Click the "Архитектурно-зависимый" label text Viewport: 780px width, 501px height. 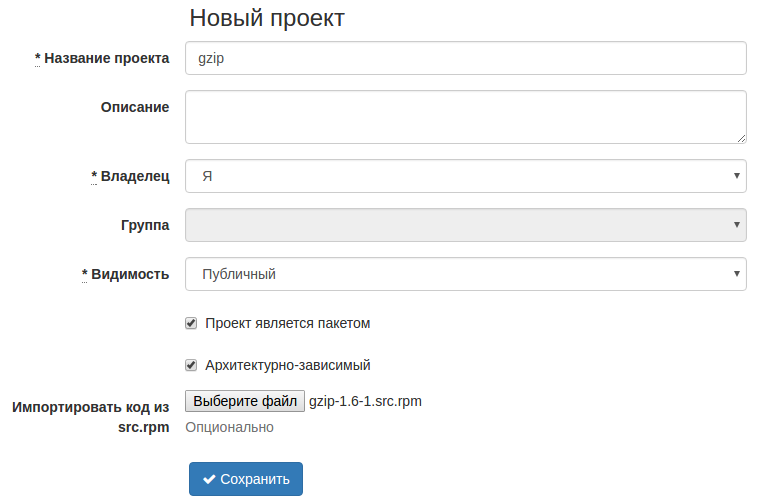click(x=288, y=365)
